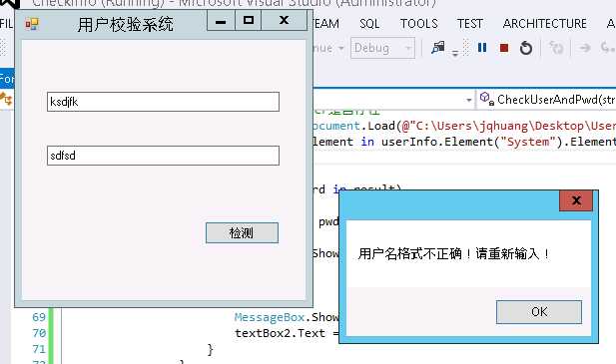Open the SQL menu in Visual Studio
This screenshot has height=364, width=616.
tap(369, 24)
